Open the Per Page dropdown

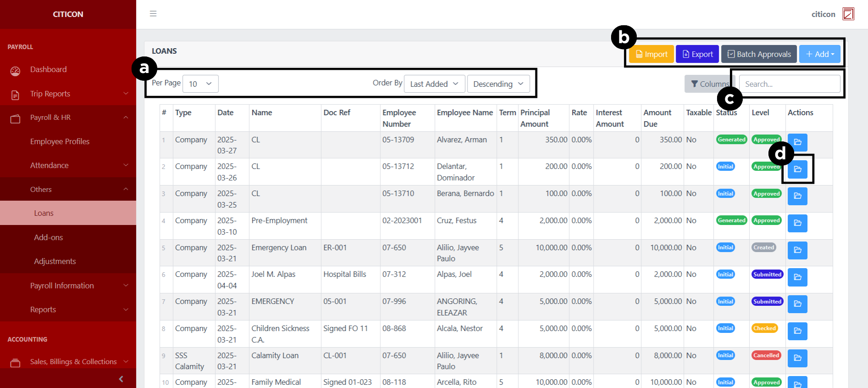pos(200,84)
